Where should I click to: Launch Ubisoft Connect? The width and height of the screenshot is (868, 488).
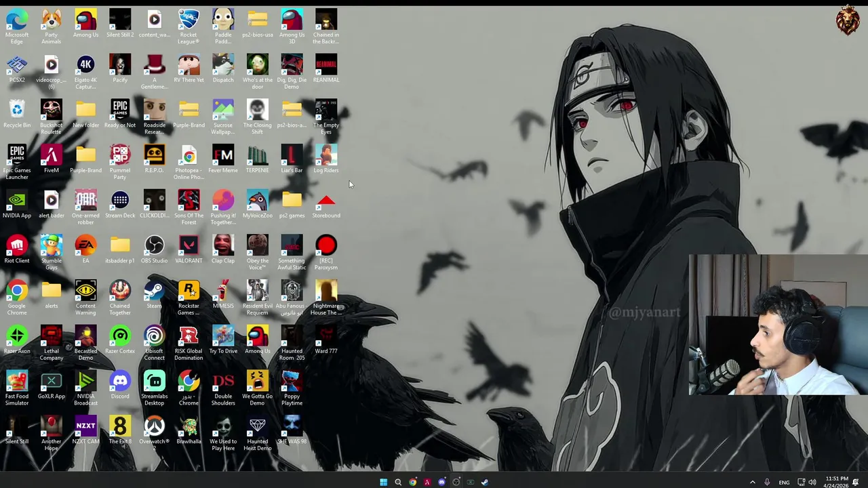click(155, 344)
